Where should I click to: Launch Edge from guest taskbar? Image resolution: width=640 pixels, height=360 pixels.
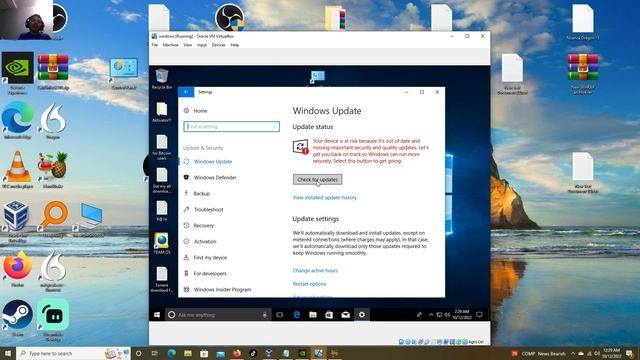(297, 315)
